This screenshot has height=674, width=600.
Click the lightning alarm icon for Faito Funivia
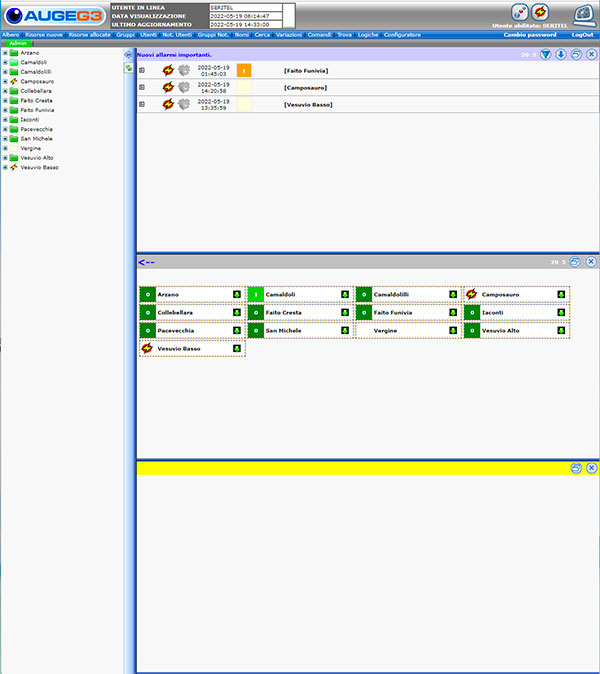tap(168, 71)
